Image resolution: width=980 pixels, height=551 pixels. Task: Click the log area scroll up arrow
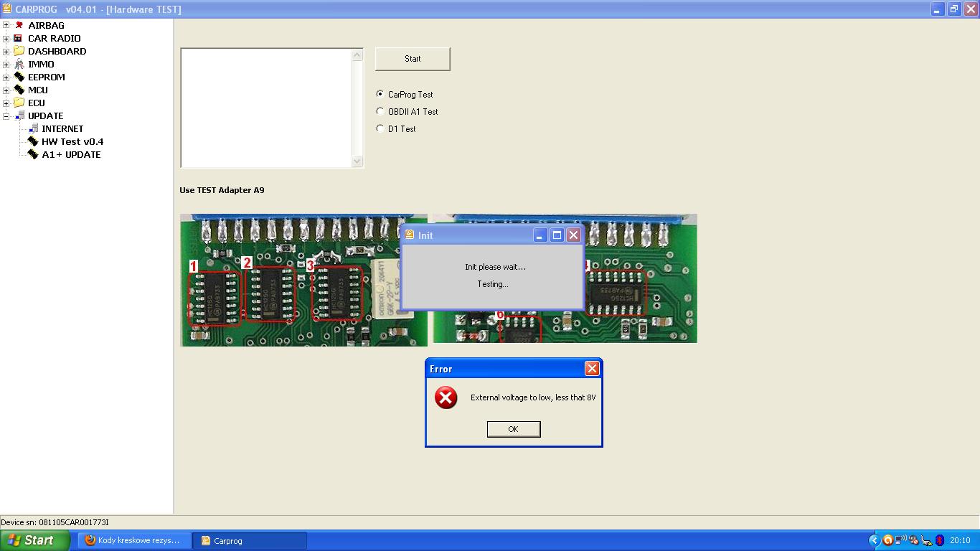(x=357, y=55)
